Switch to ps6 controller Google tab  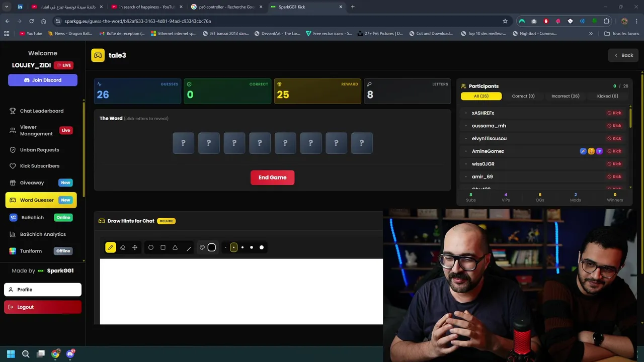[x=226, y=7]
